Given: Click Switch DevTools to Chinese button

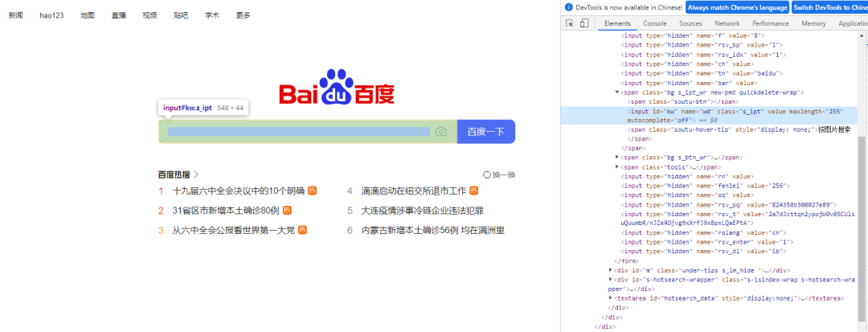Looking at the screenshot, I should coord(829,8).
